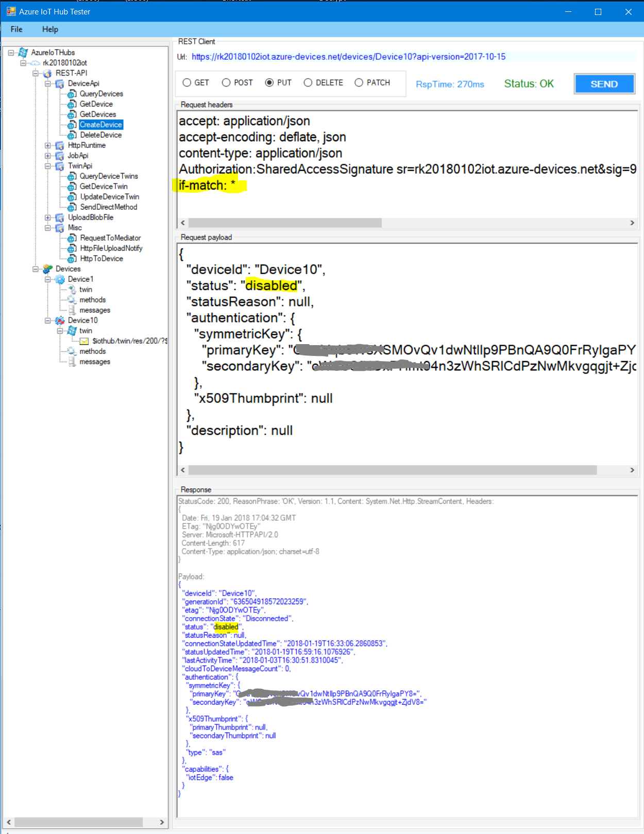Click the tree panel horizontal scrollbar thumb

[x=78, y=822]
